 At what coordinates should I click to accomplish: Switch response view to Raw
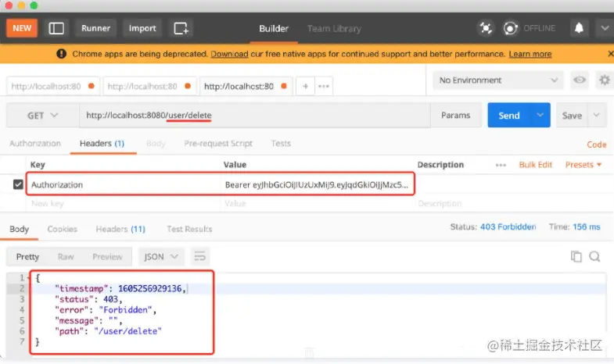66,256
